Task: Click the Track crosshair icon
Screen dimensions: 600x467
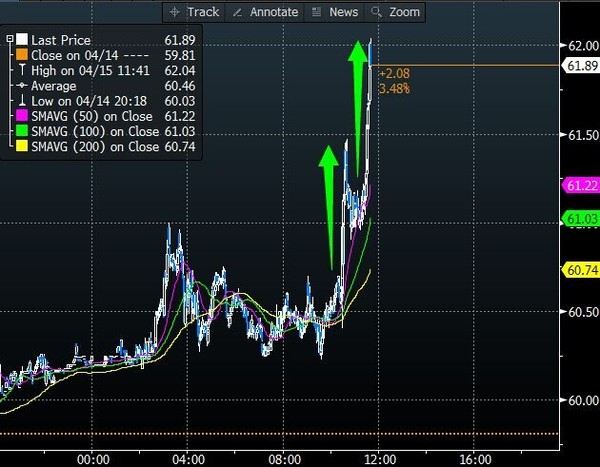Action: click(175, 12)
